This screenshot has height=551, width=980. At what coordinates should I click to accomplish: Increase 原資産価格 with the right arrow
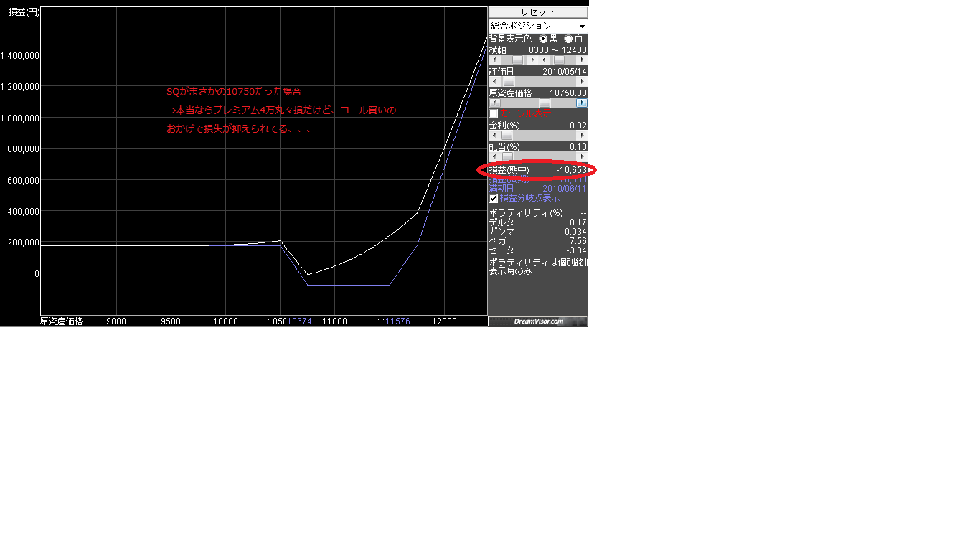click(x=582, y=103)
